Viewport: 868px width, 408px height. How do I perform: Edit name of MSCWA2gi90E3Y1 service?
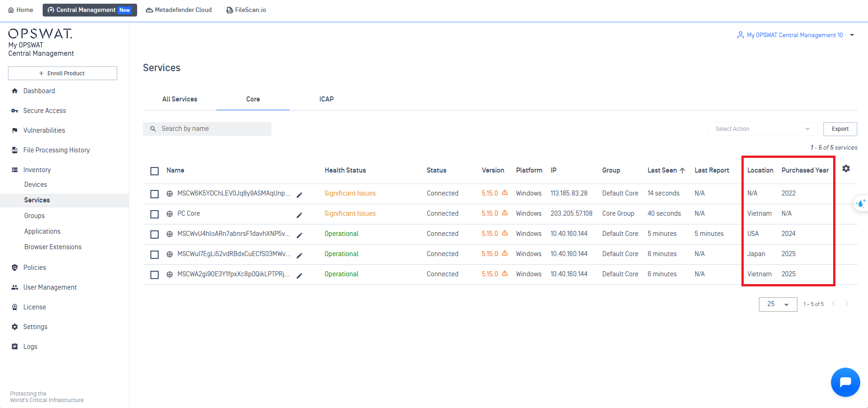tap(299, 275)
